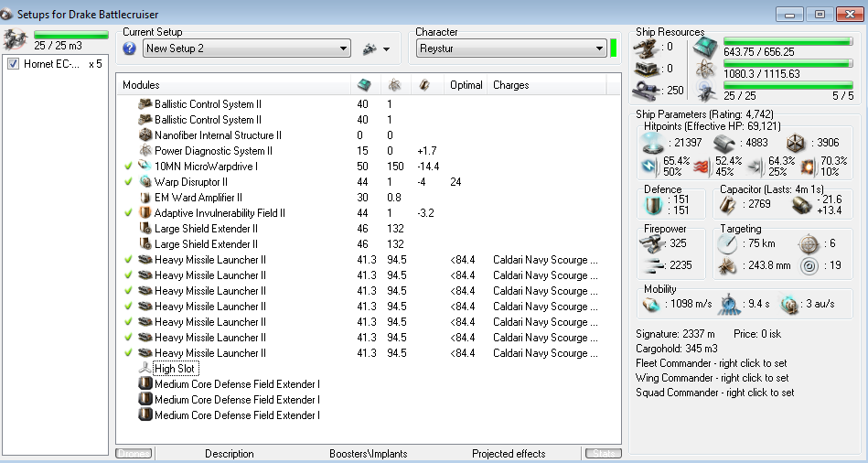Sort by the Charges column header
This screenshot has width=868, height=463.
point(546,85)
